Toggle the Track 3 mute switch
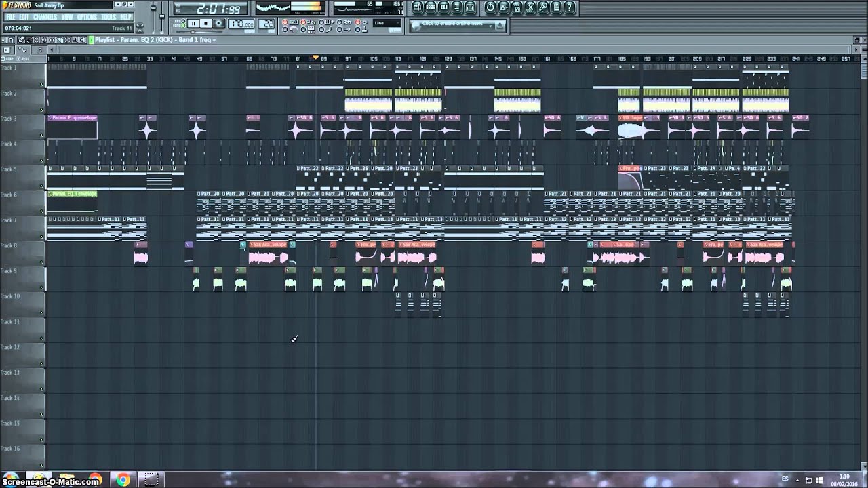The height and width of the screenshot is (488, 868). pos(41,135)
